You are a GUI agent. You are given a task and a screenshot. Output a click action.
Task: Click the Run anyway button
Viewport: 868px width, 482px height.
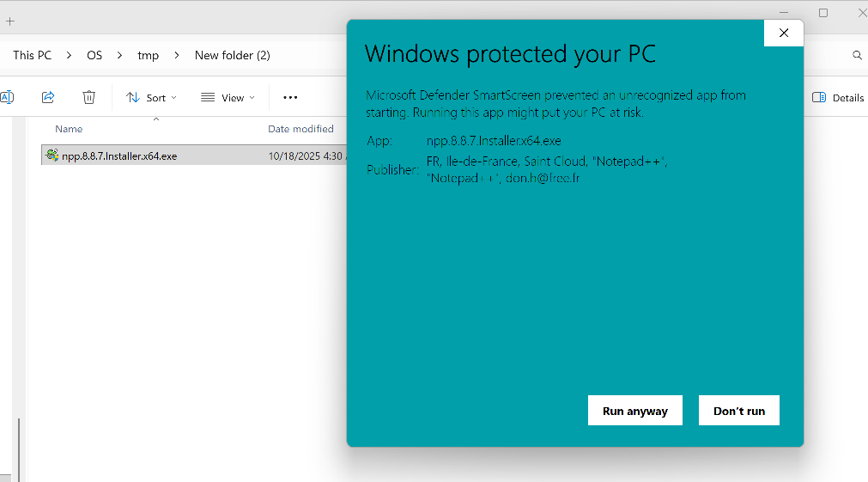[x=634, y=411]
